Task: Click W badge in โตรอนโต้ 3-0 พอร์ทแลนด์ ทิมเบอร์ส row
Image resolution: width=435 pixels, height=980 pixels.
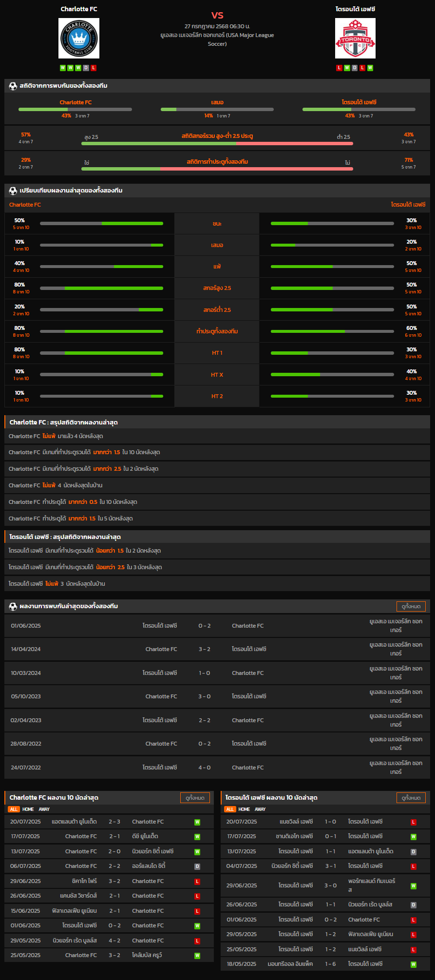Action: click(414, 886)
